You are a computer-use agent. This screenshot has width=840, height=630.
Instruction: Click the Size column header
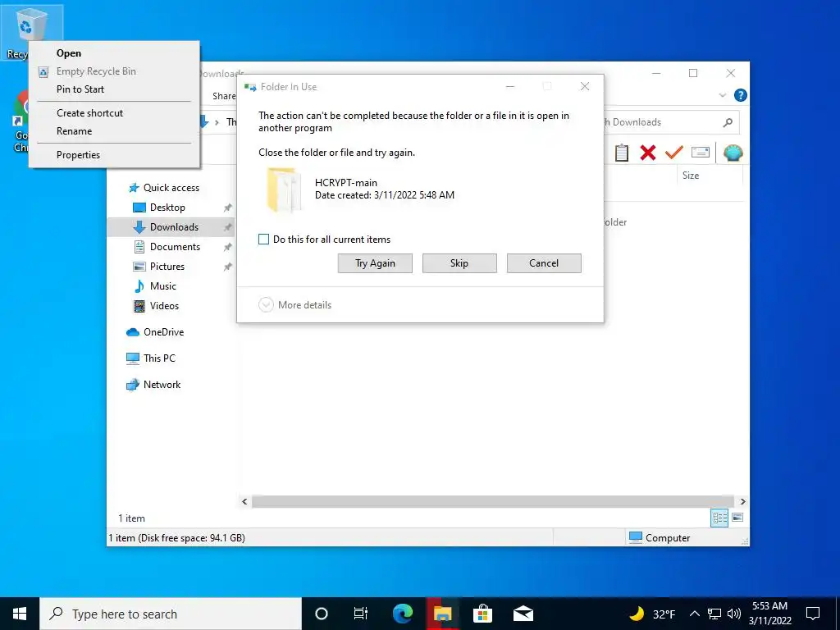coord(710,176)
